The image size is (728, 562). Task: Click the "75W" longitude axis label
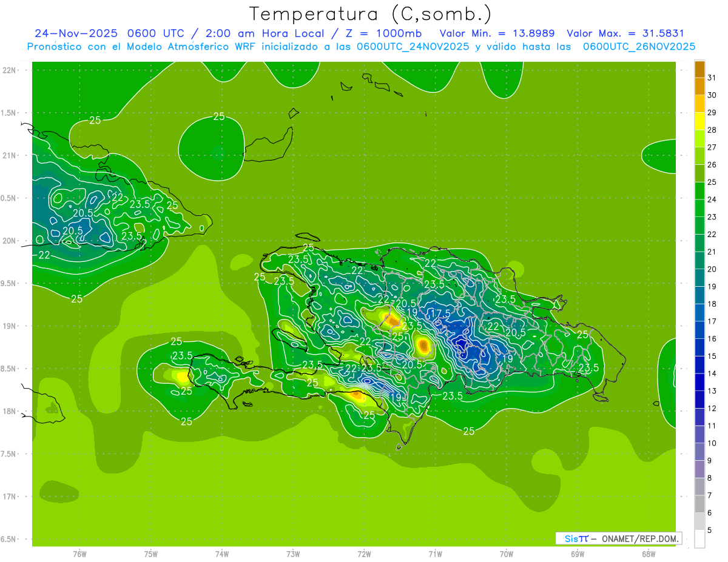click(151, 554)
